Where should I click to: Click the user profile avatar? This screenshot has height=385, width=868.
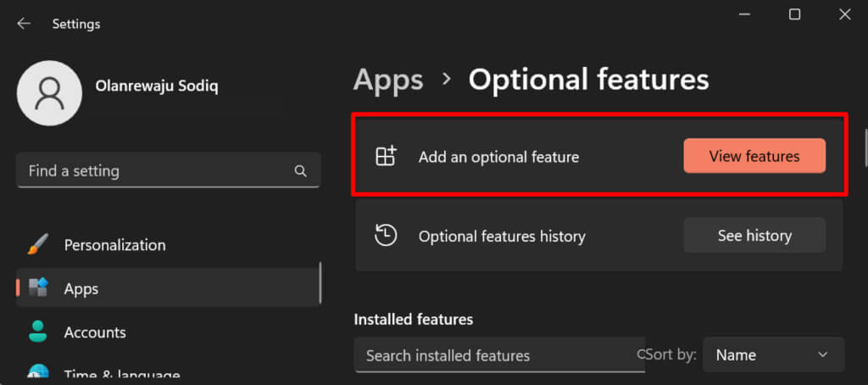[x=49, y=94]
